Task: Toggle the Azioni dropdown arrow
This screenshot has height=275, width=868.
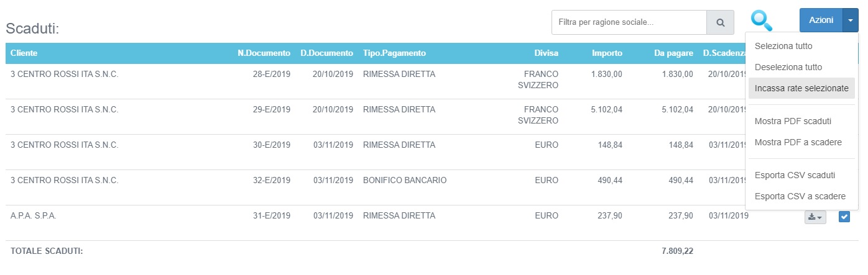Action: (850, 20)
